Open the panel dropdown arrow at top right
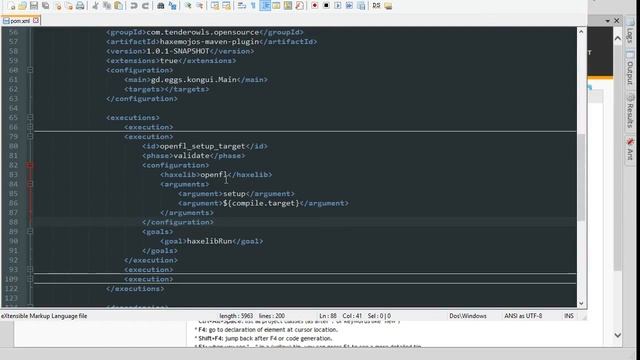This screenshot has width=640, height=360. pyautogui.click(x=608, y=20)
